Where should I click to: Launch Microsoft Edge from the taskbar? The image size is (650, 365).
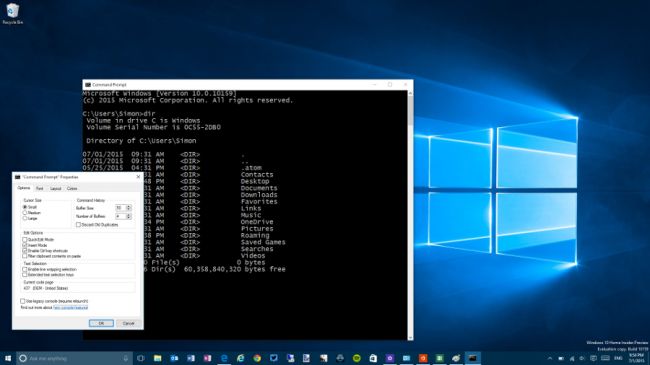224,358
